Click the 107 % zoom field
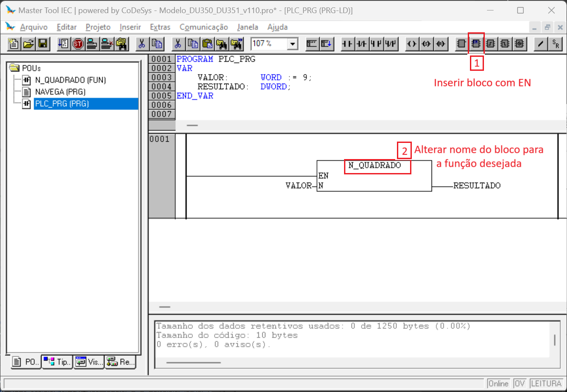Viewport: 567px width, 392px height. [x=269, y=44]
